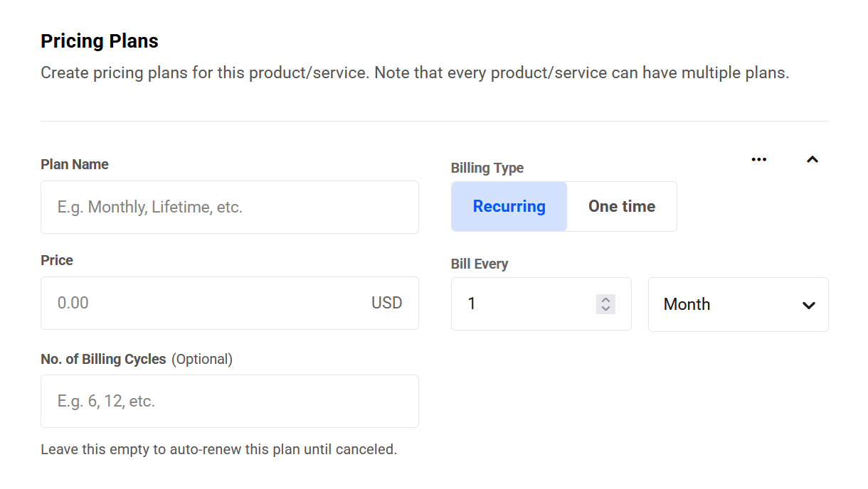
Task: Open the three-dot plan options menu
Action: click(759, 159)
